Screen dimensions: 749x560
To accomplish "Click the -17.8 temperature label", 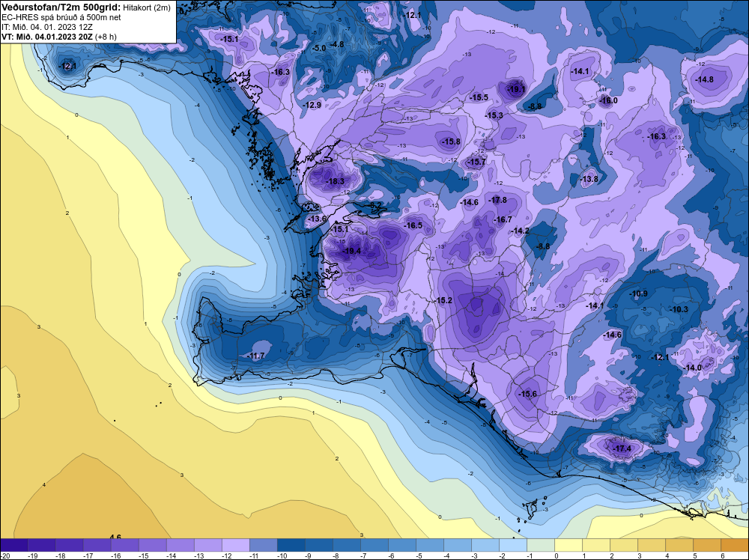I will [498, 200].
